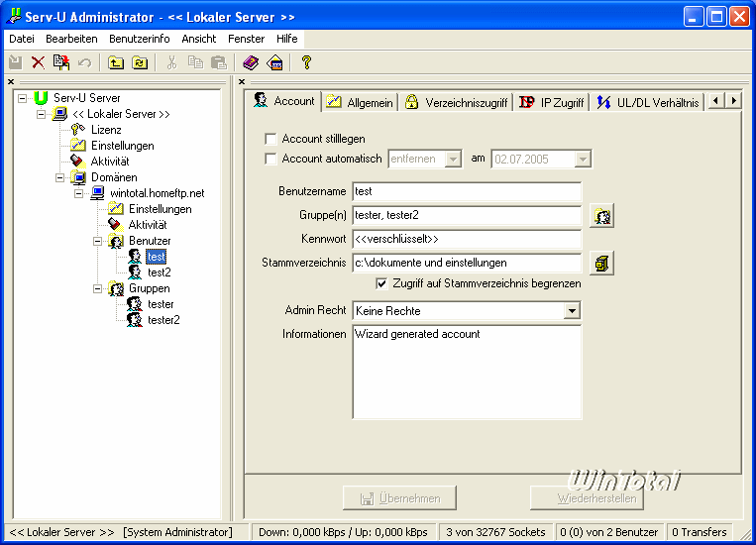Open the Datei menu
The height and width of the screenshot is (545, 756).
click(22, 39)
